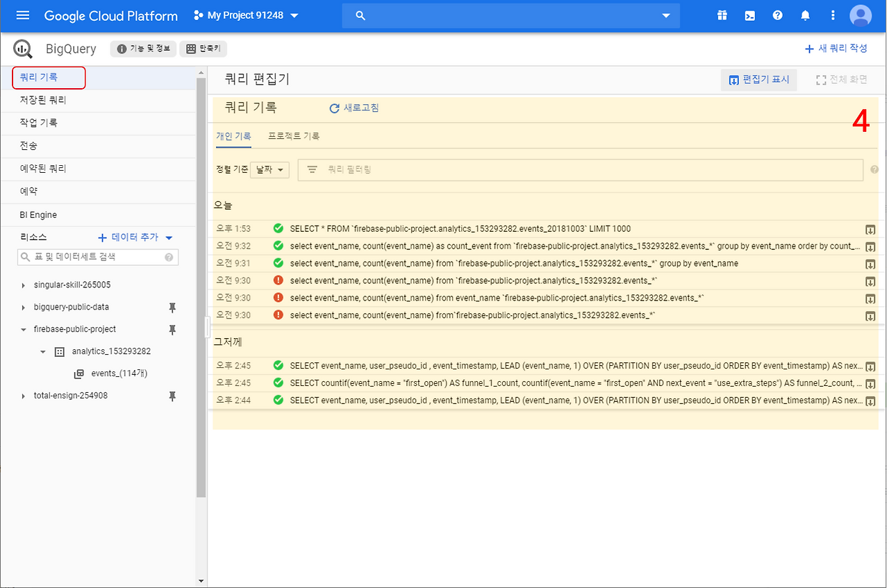Viewport: 889px width, 588px height.
Task: Unpin the bigquery-public-data project
Action: point(173,307)
